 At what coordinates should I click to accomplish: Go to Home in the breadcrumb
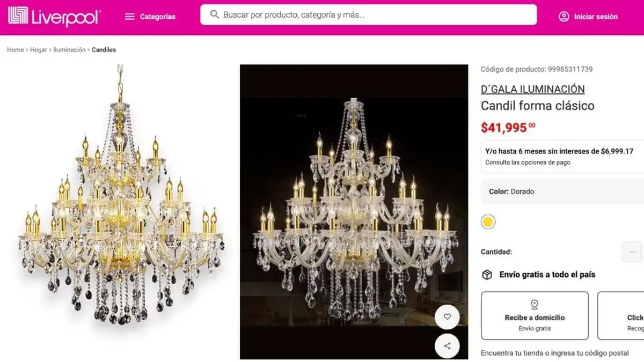(15, 50)
